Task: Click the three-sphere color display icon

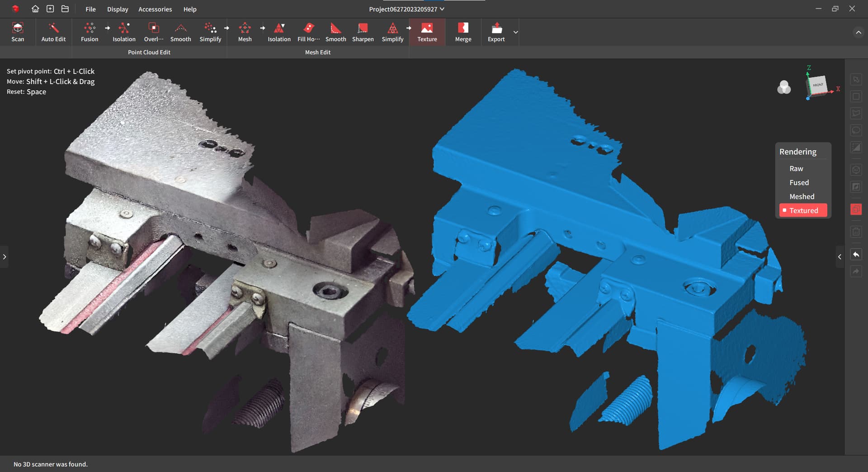Action: coord(784,87)
